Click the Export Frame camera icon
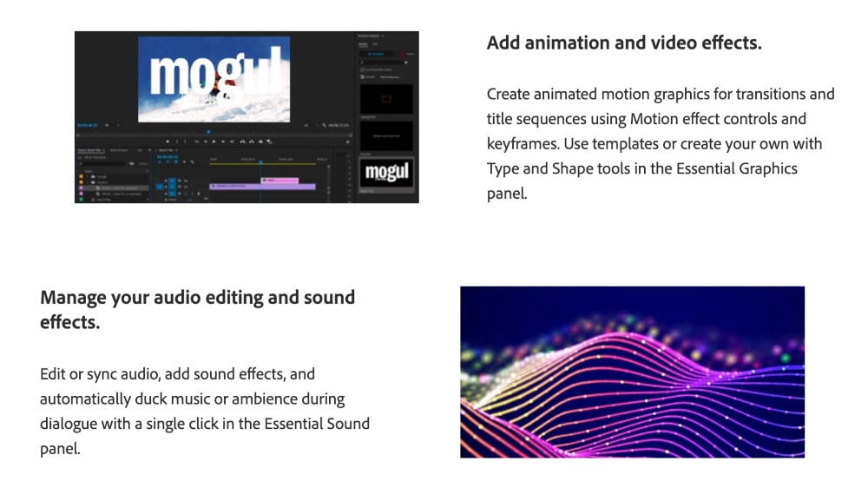Screen dimensions: 868x501 (260, 142)
